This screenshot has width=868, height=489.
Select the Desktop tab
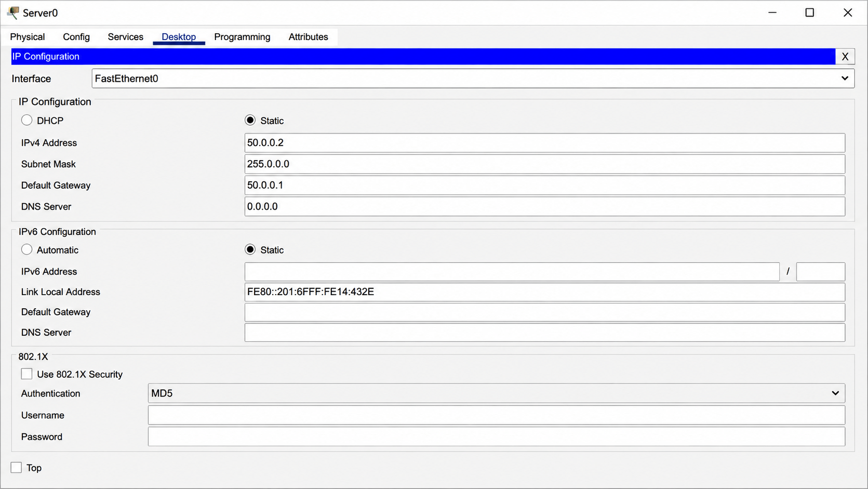(179, 37)
